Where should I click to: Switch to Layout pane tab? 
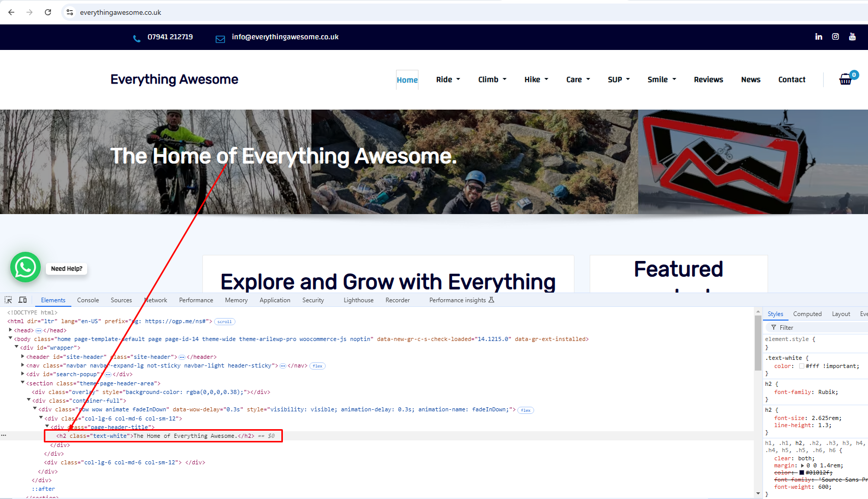[x=841, y=314]
